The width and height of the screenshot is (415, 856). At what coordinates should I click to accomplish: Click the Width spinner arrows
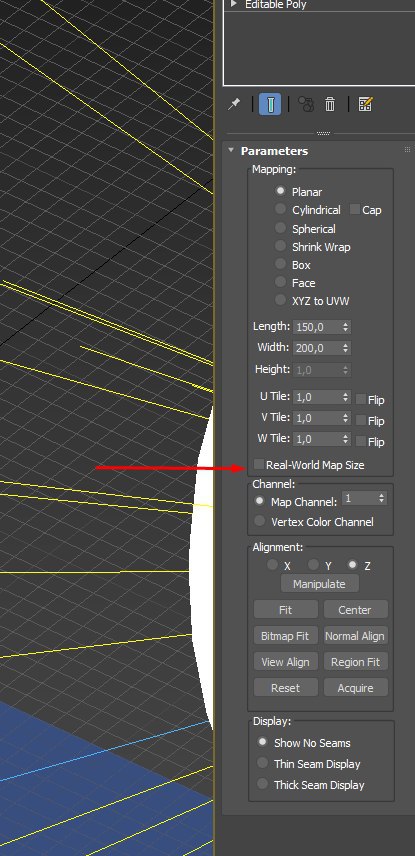pyautogui.click(x=346, y=348)
